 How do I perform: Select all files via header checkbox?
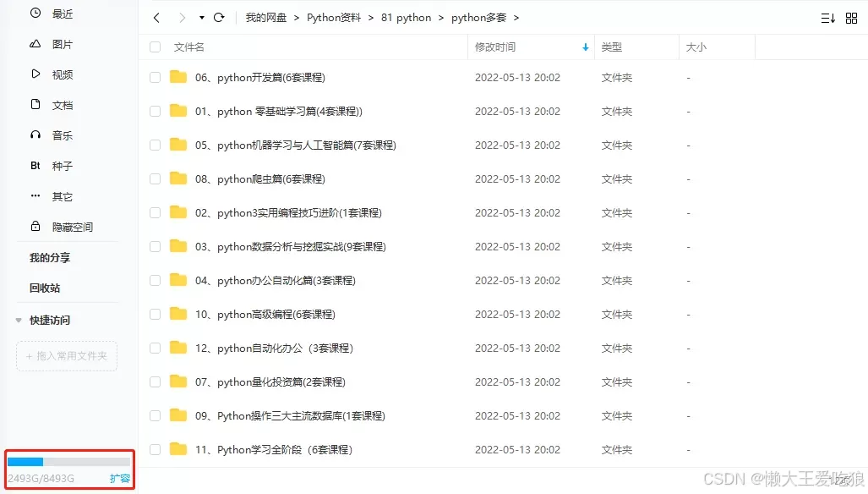click(x=155, y=47)
